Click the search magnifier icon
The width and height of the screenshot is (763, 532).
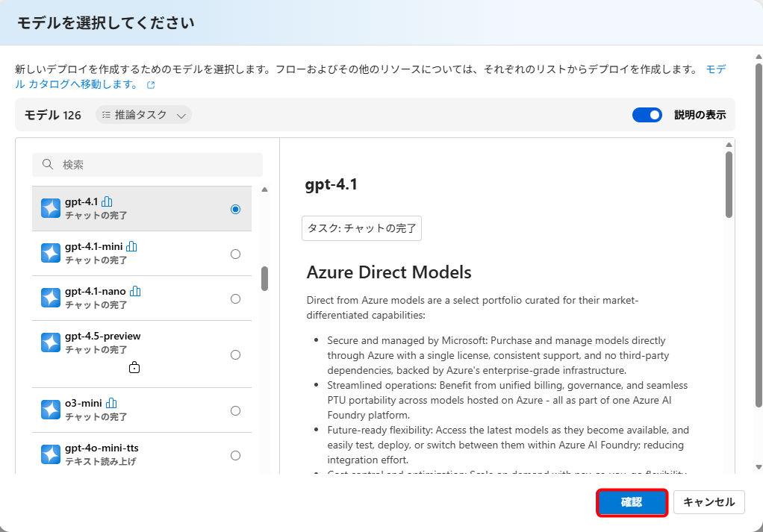48,165
